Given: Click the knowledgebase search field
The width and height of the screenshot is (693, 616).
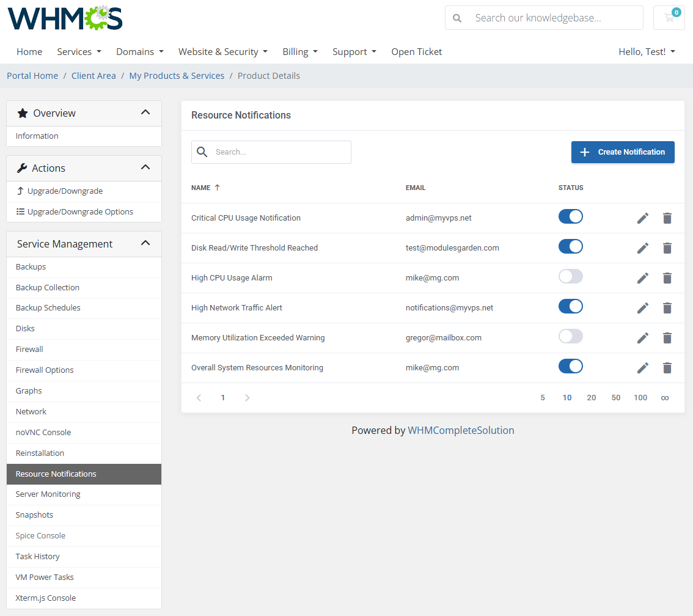Looking at the screenshot, I should (x=544, y=18).
